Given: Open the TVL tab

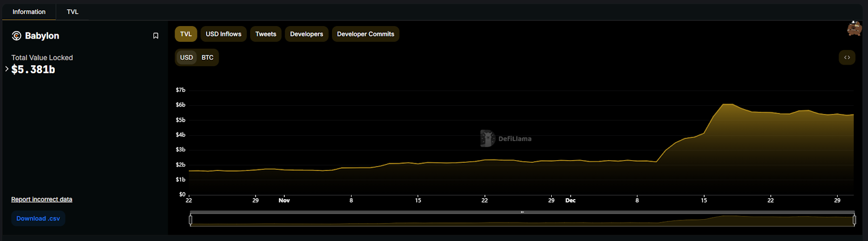Looking at the screenshot, I should (73, 12).
